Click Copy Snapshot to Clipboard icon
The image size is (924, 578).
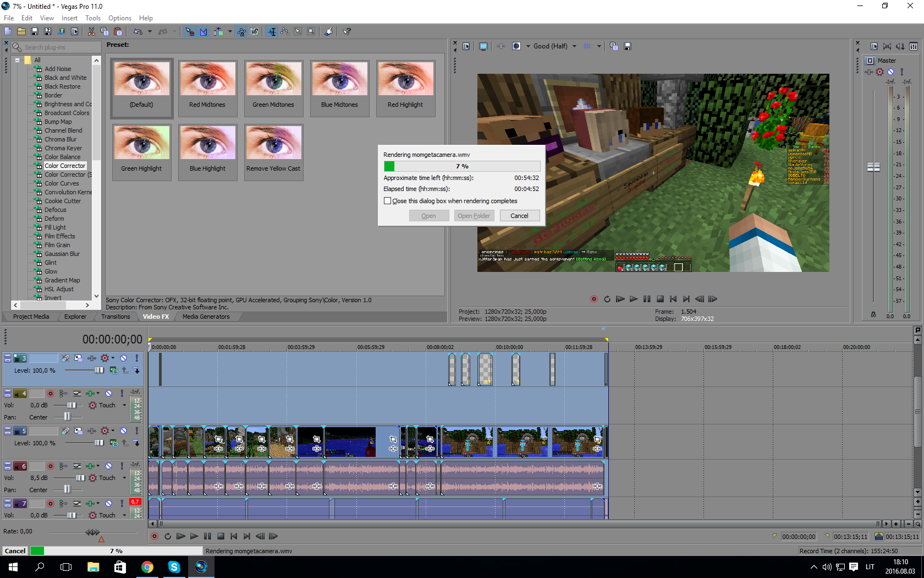pyautogui.click(x=614, y=46)
